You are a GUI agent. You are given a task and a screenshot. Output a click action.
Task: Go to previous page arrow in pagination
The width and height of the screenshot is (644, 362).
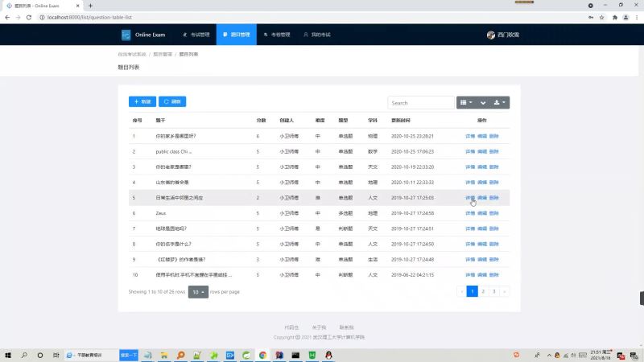tap(461, 291)
